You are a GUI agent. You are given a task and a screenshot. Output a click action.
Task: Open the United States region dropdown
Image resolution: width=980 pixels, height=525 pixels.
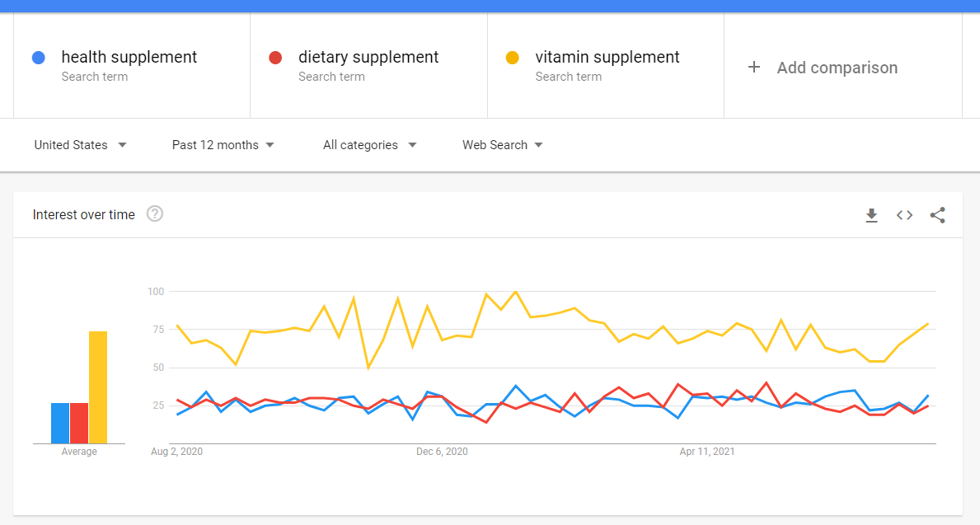[80, 145]
